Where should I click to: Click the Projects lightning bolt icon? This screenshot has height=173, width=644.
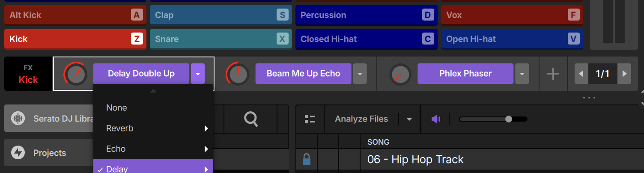coord(18,153)
